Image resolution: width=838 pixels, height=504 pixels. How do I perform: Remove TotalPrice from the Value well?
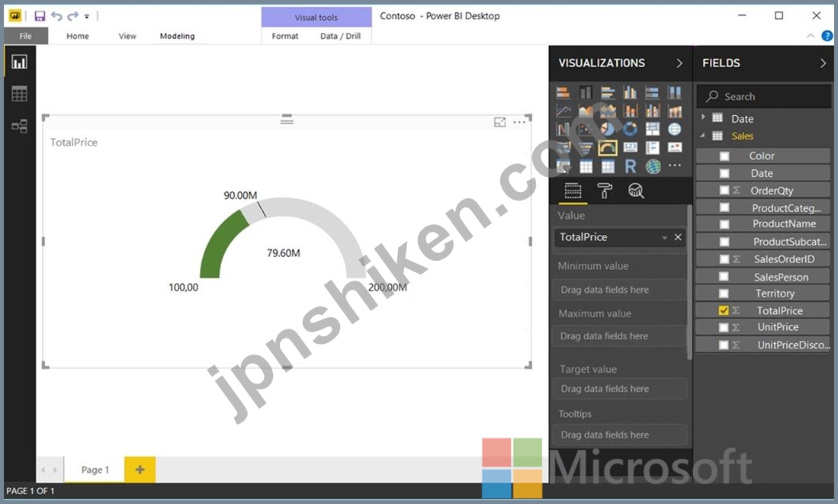click(678, 238)
